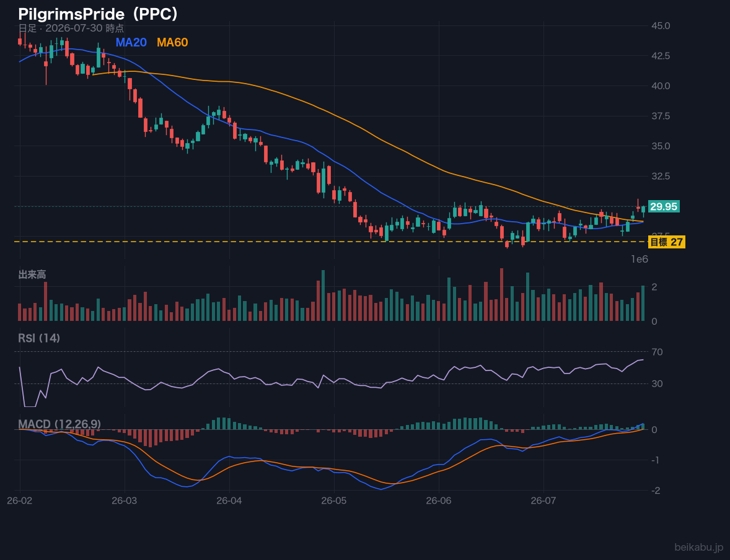Click the 26-05 date axis label
Image resolution: width=730 pixels, height=560 pixels.
(334, 501)
